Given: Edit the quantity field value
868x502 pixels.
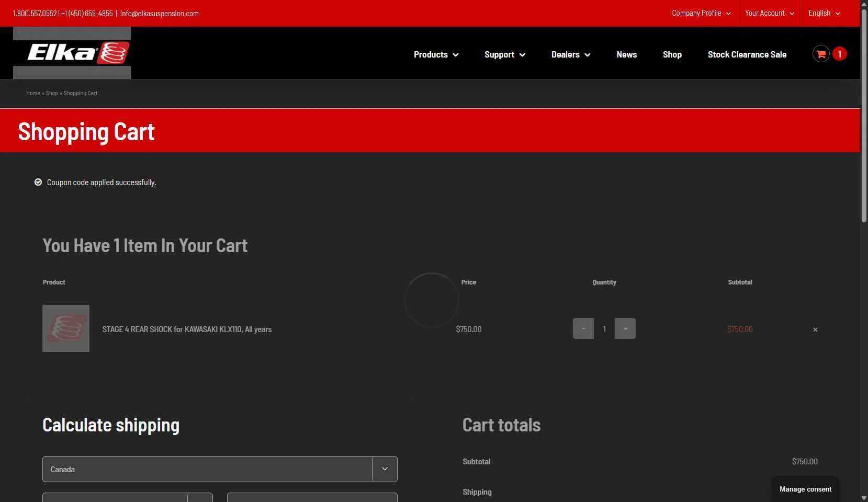Looking at the screenshot, I should pyautogui.click(x=604, y=329).
